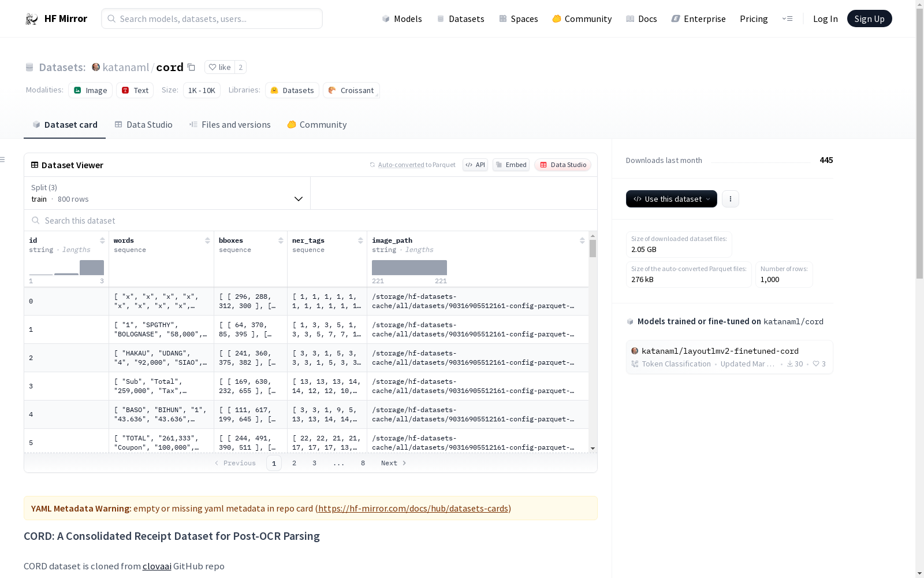
Task: Sort the ner_tags column
Action: tap(360, 240)
